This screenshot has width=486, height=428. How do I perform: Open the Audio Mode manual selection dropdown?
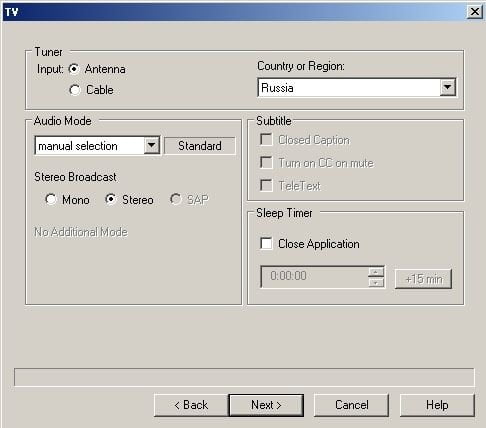[x=151, y=146]
